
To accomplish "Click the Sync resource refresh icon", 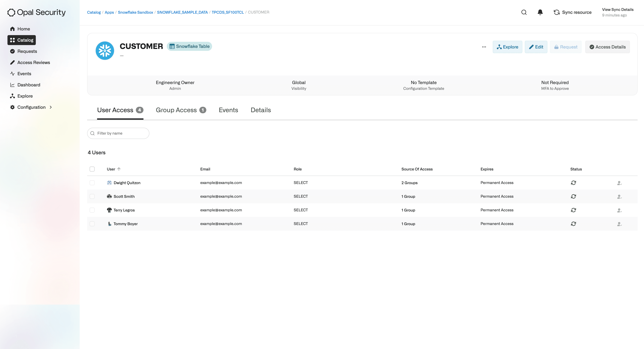I will (557, 12).
